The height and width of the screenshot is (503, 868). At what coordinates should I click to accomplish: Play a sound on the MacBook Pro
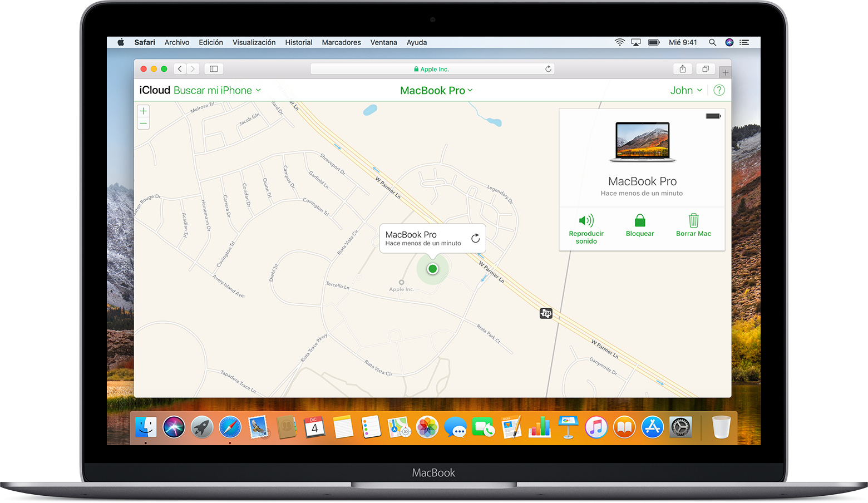586,229
